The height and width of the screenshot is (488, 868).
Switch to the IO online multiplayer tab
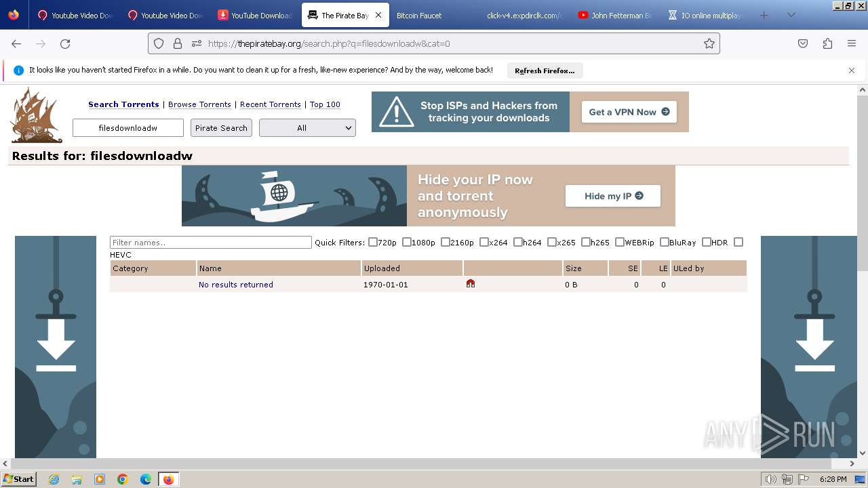705,15
